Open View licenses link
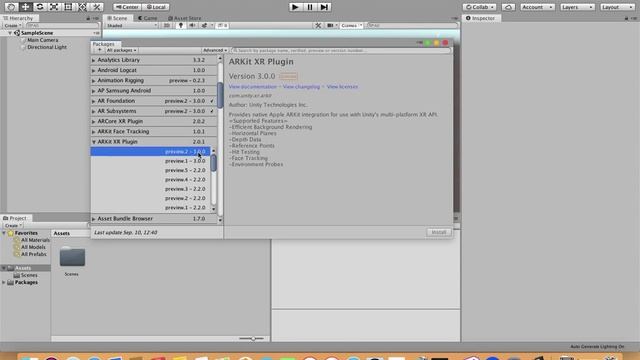This screenshot has height=360, width=640. pos(342,87)
